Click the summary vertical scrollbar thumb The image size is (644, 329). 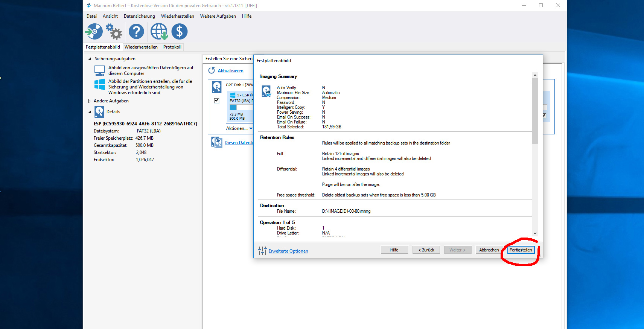pyautogui.click(x=535, y=111)
